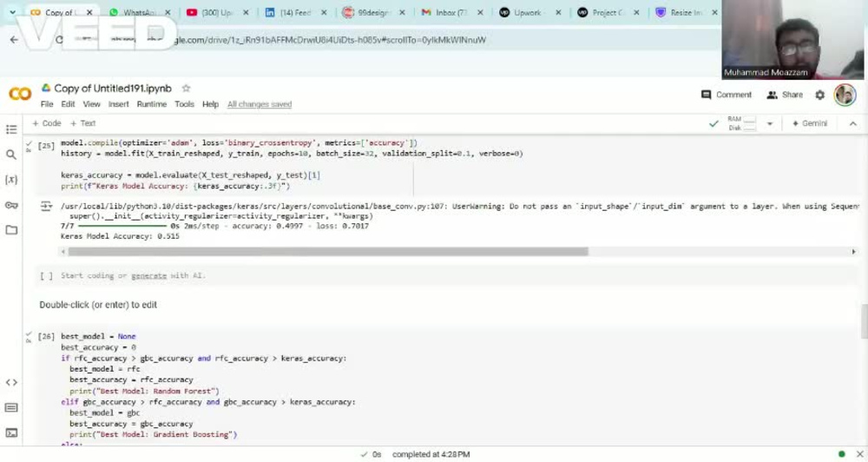Click the notebook vertical scrollbar
This screenshot has height=462, width=868.
tap(865, 321)
